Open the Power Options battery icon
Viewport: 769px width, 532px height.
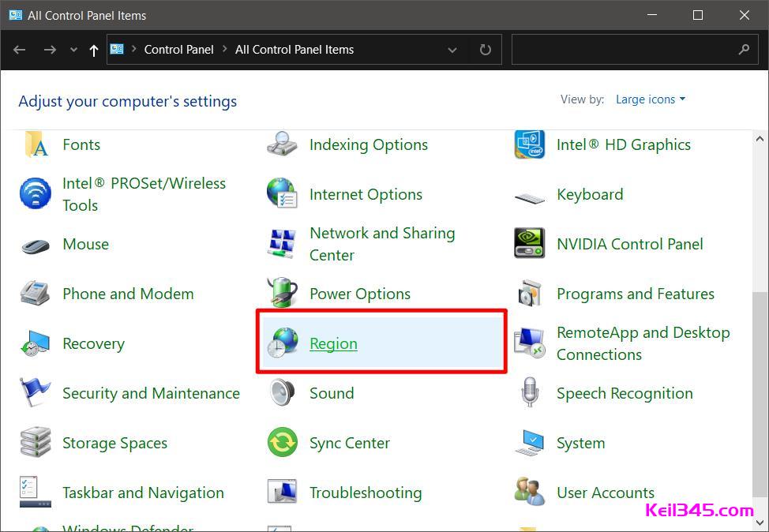tap(282, 294)
